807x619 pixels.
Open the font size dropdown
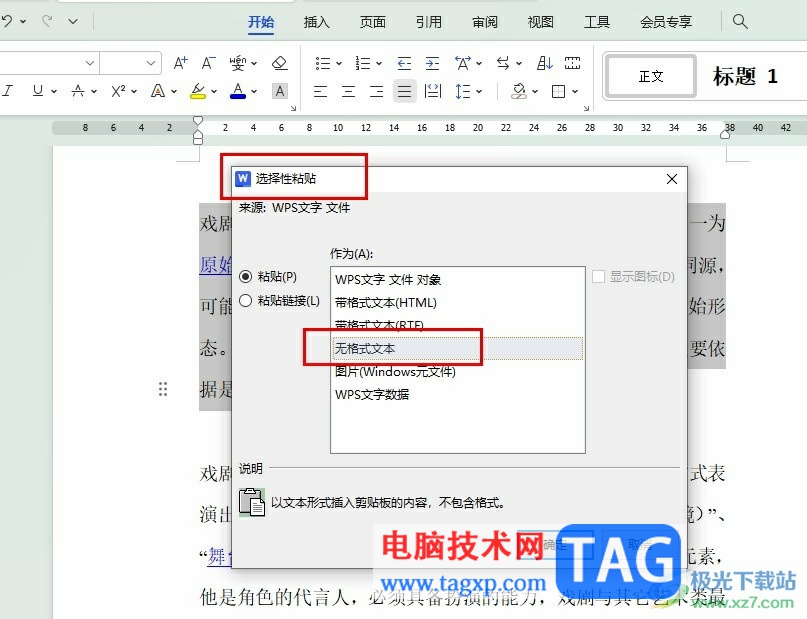[x=151, y=63]
